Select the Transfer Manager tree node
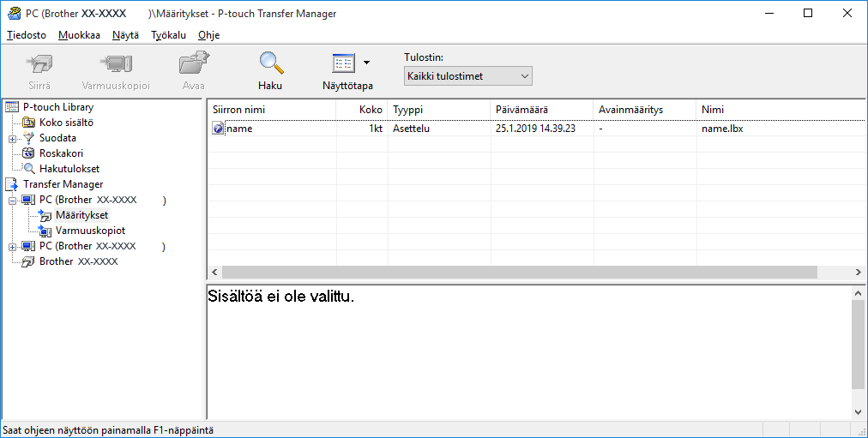The image size is (868, 438). click(x=63, y=184)
